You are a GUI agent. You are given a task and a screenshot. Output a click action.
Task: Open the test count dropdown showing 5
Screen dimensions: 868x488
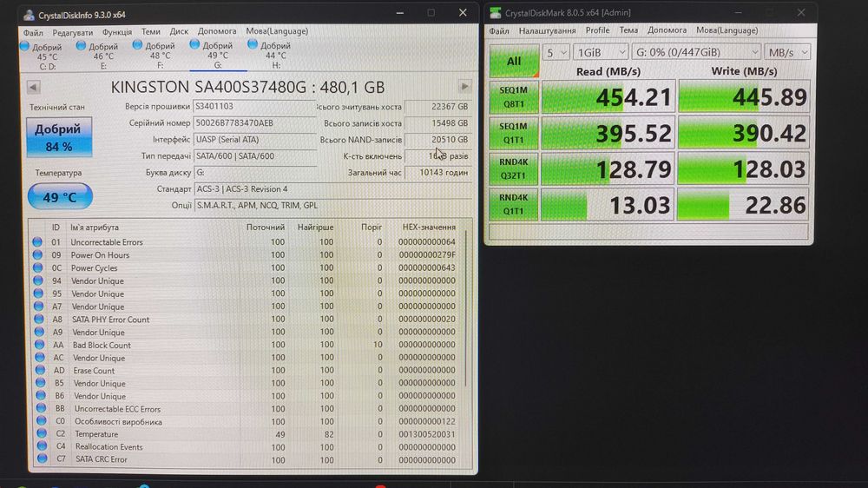point(556,52)
